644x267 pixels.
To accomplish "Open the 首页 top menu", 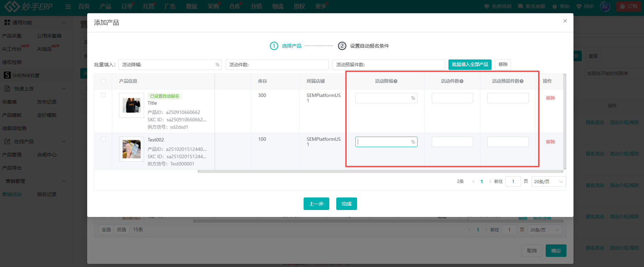I will [84, 6].
